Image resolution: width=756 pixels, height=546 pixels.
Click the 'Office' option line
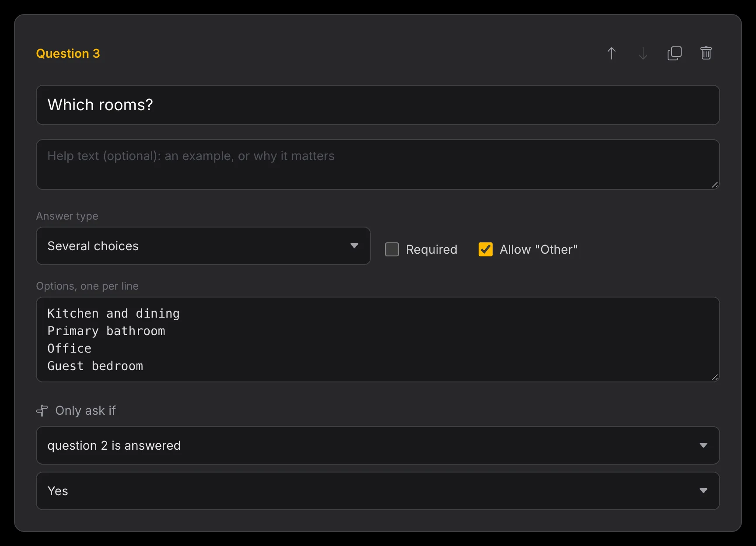(x=69, y=349)
